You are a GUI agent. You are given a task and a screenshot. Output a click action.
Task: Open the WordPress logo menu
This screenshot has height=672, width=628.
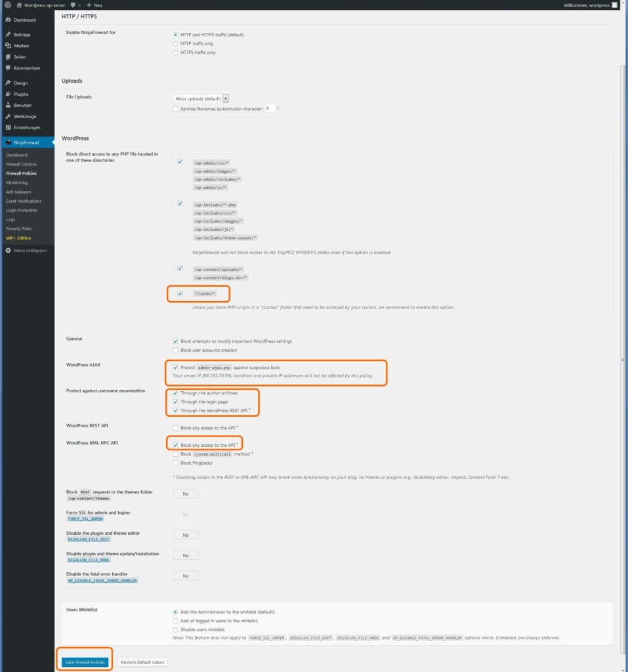pyautogui.click(x=8, y=5)
